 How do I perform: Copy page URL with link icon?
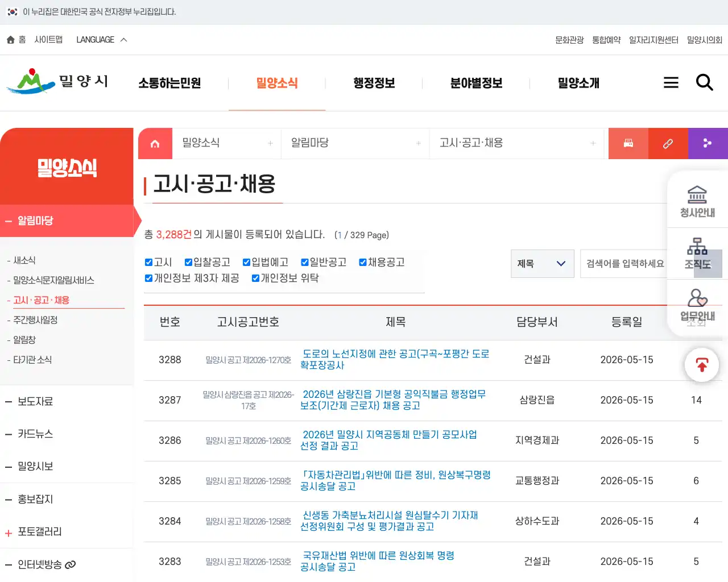click(x=668, y=143)
